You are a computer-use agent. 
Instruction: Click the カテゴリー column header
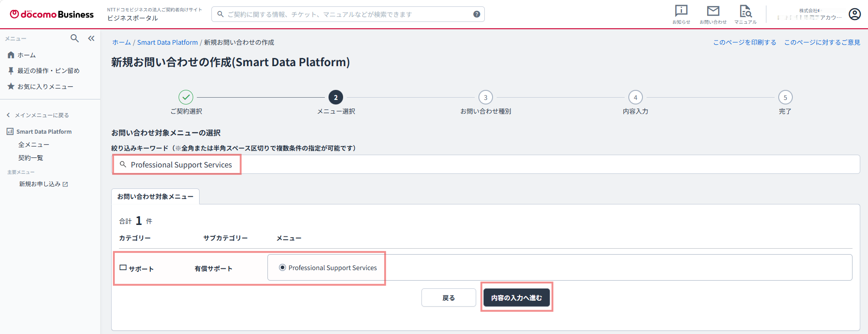click(135, 238)
